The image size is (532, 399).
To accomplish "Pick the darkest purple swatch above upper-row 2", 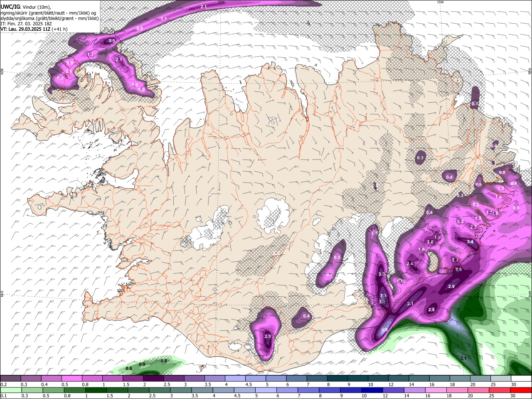I will click(x=153, y=379).
